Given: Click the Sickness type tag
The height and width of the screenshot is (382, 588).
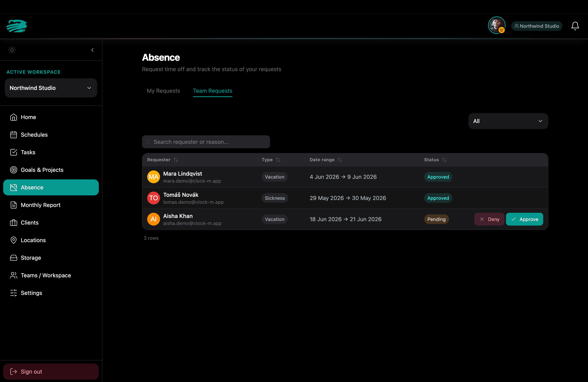Looking at the screenshot, I should click(275, 198).
